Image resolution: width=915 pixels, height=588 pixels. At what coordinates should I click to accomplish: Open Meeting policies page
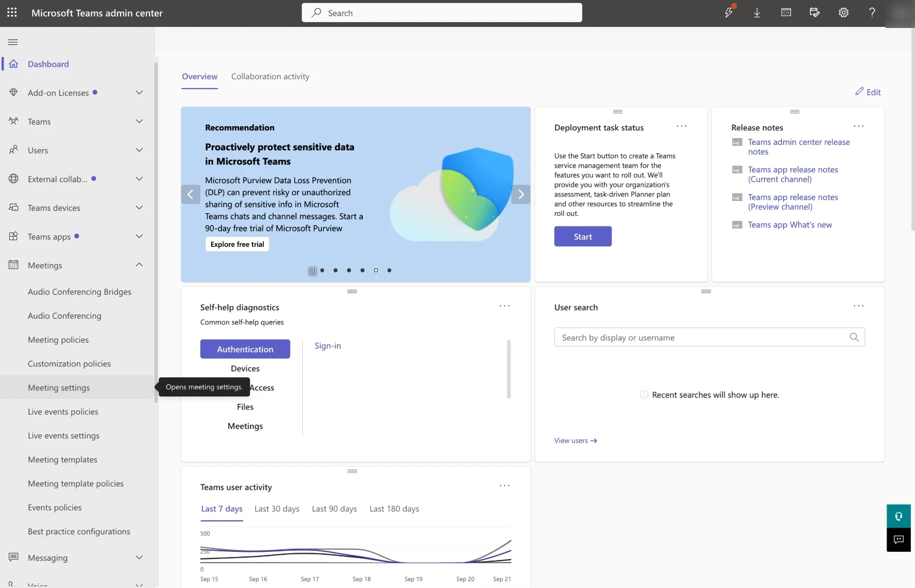[x=58, y=340]
